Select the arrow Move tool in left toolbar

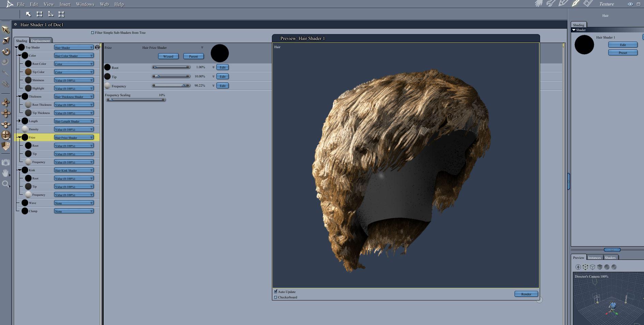click(x=5, y=30)
